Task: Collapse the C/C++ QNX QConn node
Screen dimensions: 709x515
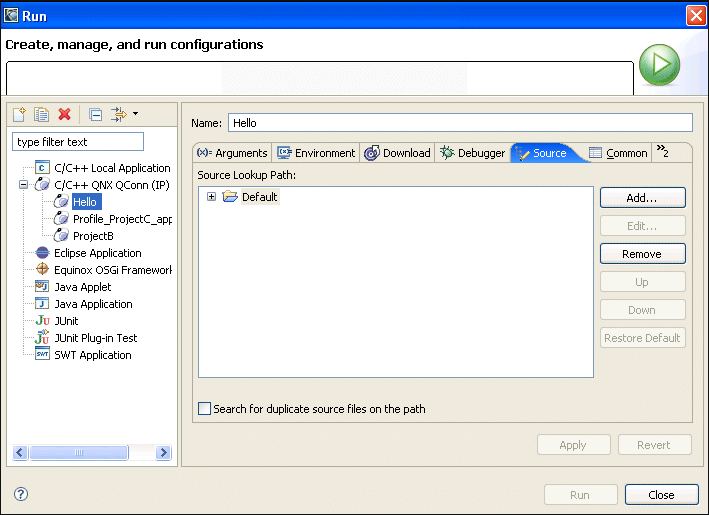Action: coord(24,185)
